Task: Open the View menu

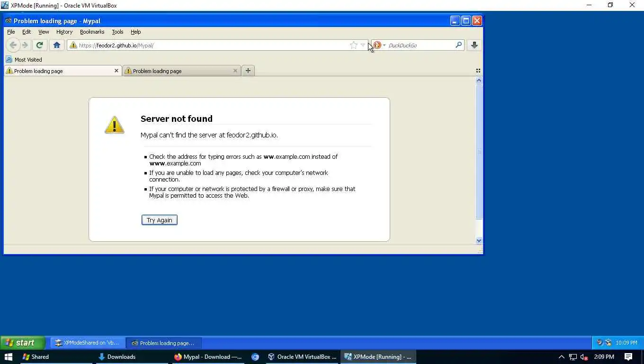Action: click(x=44, y=32)
